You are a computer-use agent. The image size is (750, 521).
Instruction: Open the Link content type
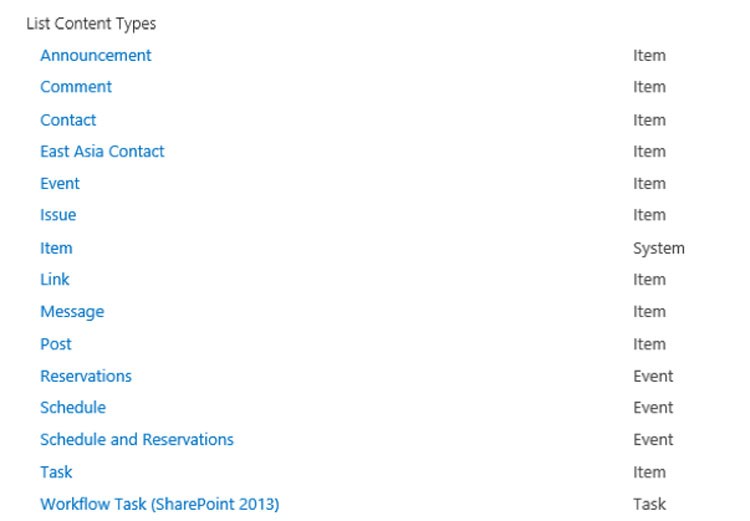coord(55,280)
